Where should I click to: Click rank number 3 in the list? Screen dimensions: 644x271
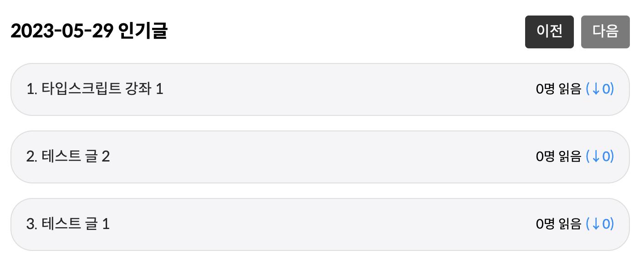click(x=31, y=224)
